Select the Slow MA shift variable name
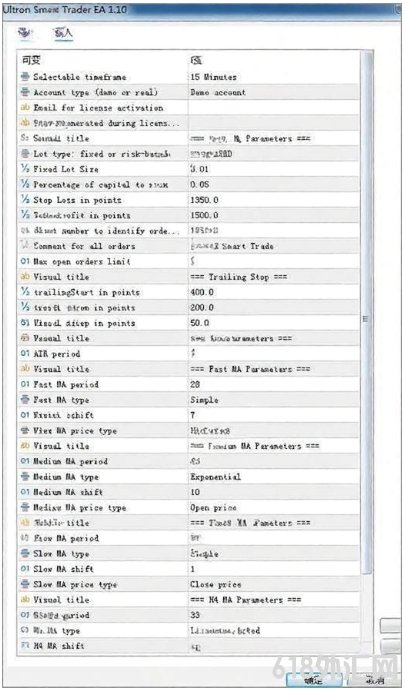Screen dimensions: 405x692 point(64,569)
